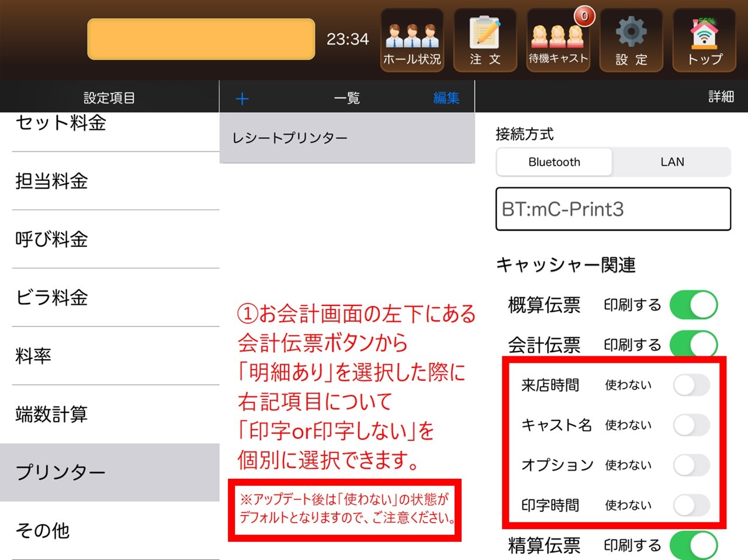The height and width of the screenshot is (560, 748).
Task: Open the 注文 order screen
Action: (x=485, y=40)
